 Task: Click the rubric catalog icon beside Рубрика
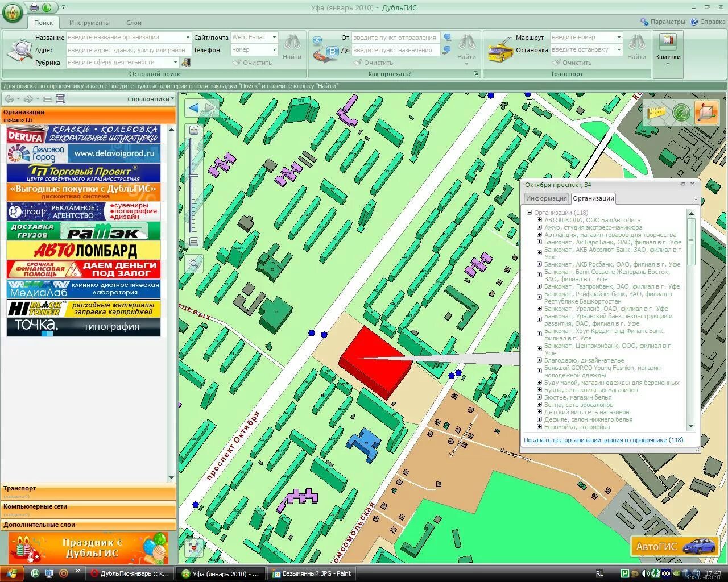185,62
